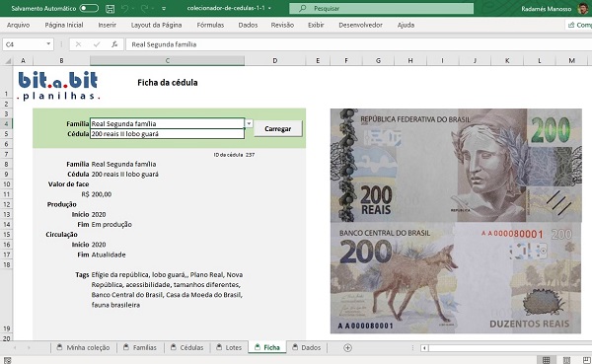Open the Desenvolvedor tab
Viewport: 592px width, 364px height.
coord(360,25)
